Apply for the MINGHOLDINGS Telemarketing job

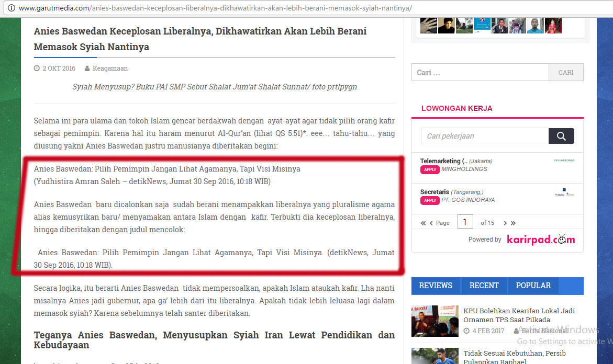pyautogui.click(x=430, y=169)
